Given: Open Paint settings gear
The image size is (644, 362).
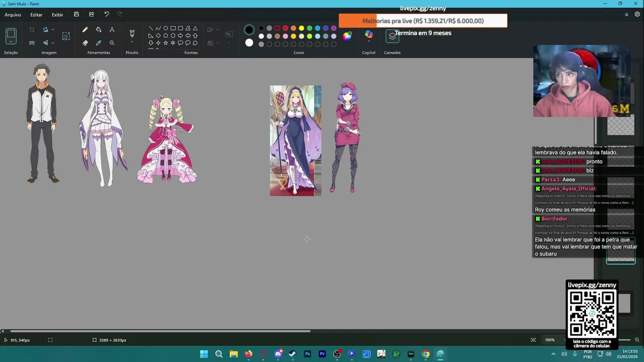Looking at the screenshot, I should (637, 15).
